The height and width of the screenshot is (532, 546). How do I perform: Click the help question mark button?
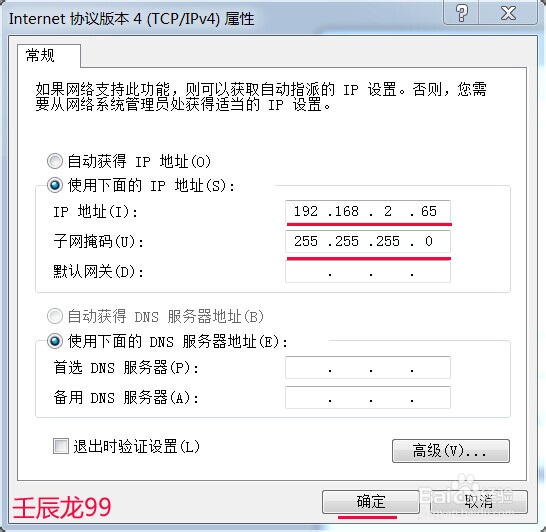pos(461,13)
